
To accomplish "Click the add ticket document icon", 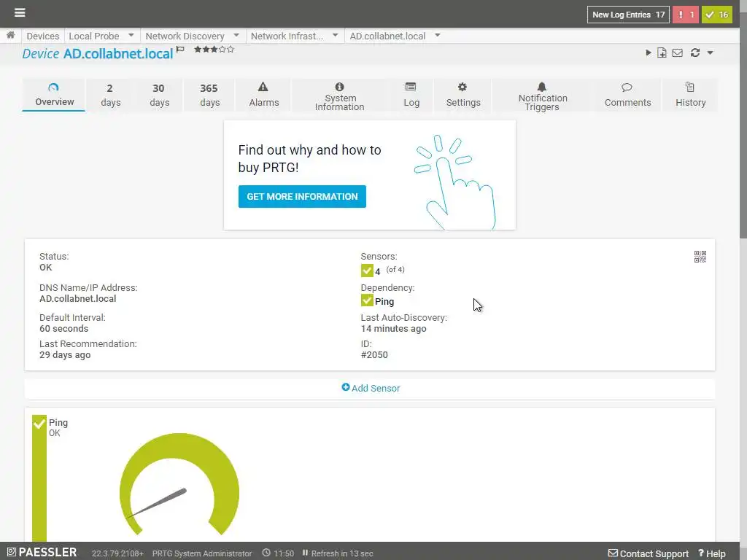I will click(662, 52).
